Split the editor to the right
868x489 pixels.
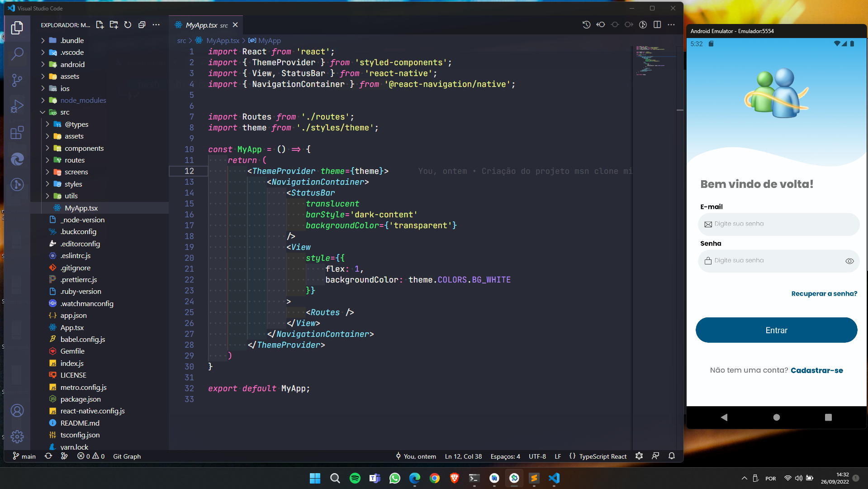tap(657, 25)
